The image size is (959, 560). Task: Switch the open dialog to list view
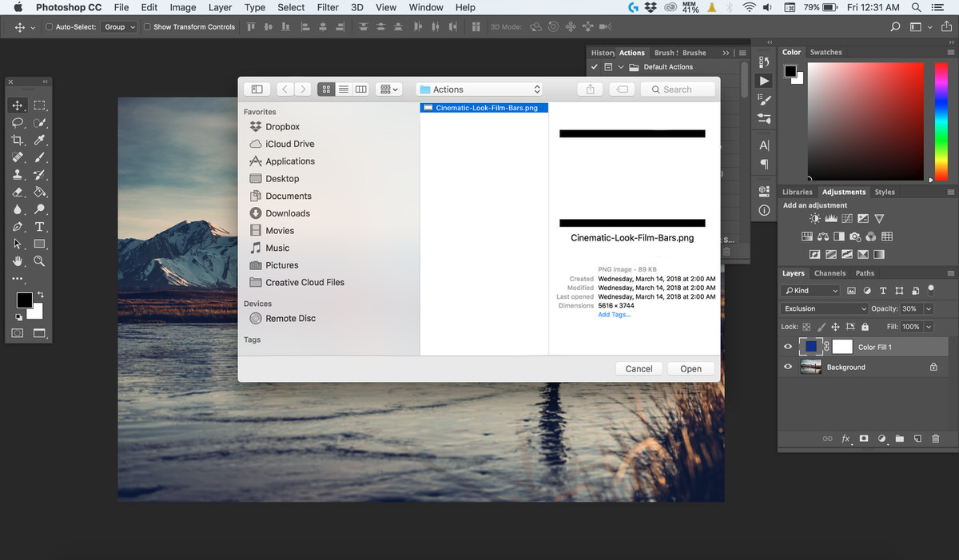[344, 89]
